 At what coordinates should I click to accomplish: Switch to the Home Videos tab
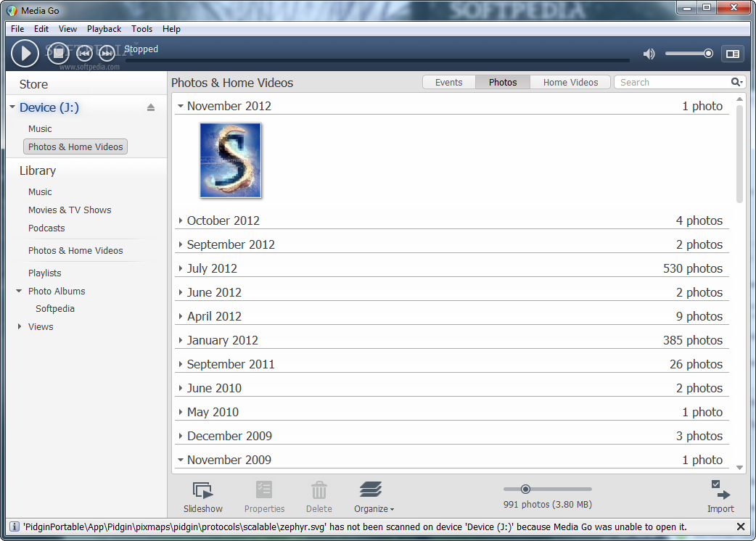point(570,83)
